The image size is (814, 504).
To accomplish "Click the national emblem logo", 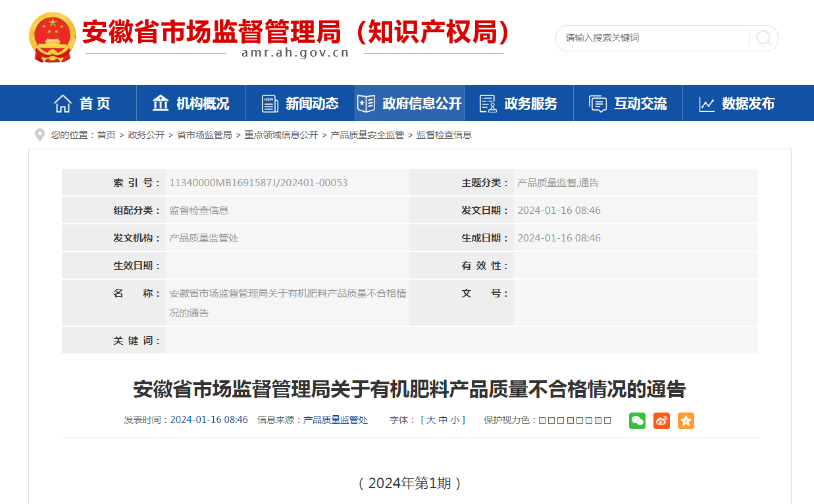I will point(53,37).
